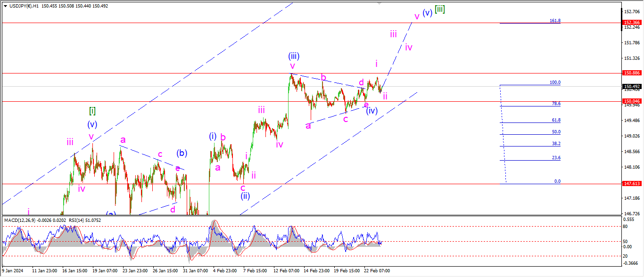Click the black 150.492 current price tag
The height and width of the screenshot is (277, 644).
coord(631,87)
